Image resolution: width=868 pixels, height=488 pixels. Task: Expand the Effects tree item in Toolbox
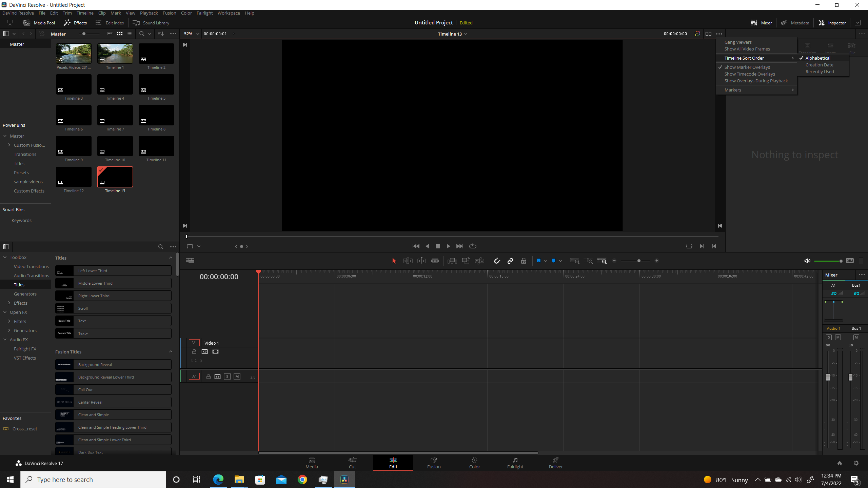tap(9, 303)
